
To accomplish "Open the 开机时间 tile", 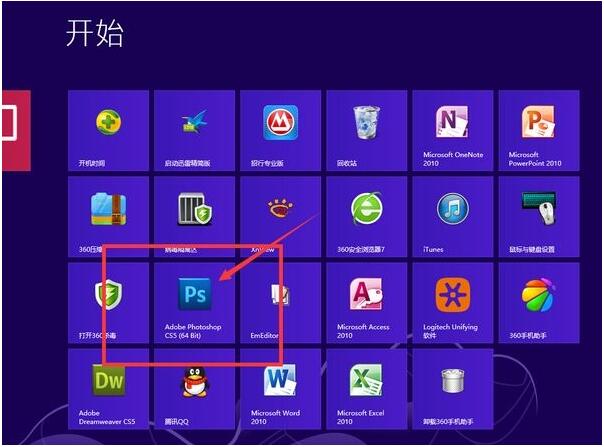I will (x=108, y=131).
